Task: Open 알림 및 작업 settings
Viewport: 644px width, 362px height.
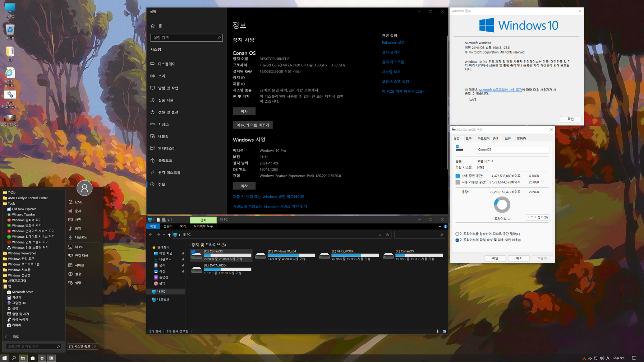Action: click(x=168, y=88)
